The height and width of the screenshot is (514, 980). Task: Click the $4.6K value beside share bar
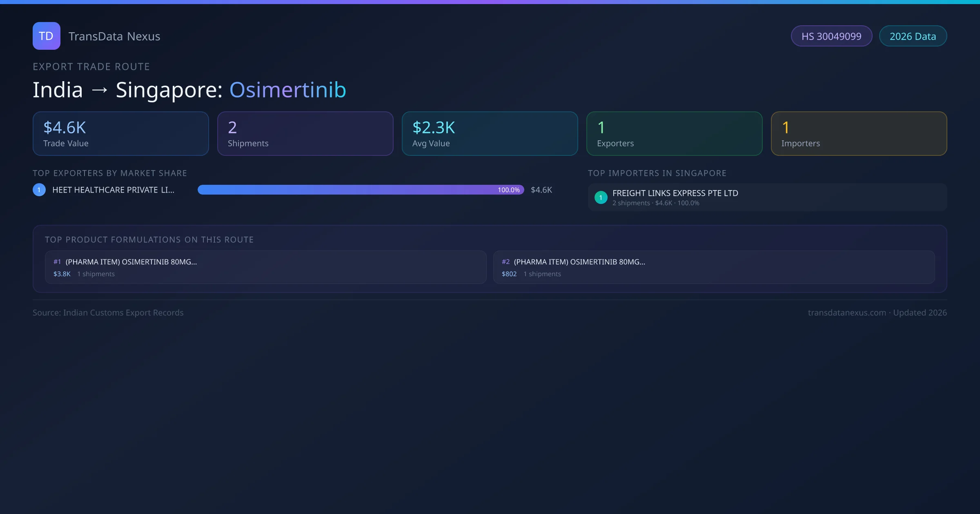(541, 190)
